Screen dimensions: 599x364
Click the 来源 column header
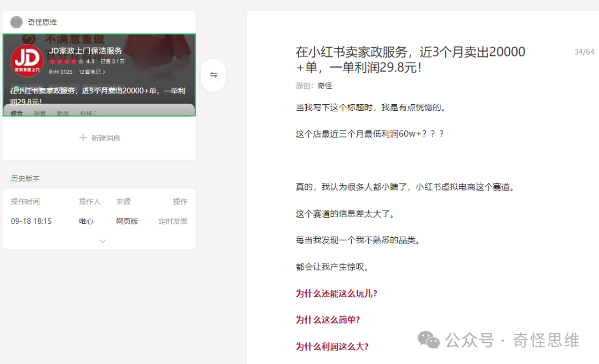(x=123, y=202)
